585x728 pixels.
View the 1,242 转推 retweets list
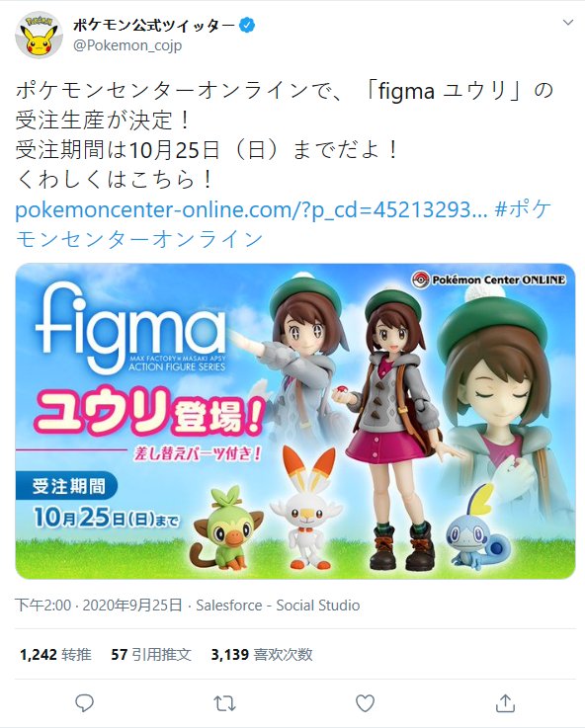[x=55, y=655]
